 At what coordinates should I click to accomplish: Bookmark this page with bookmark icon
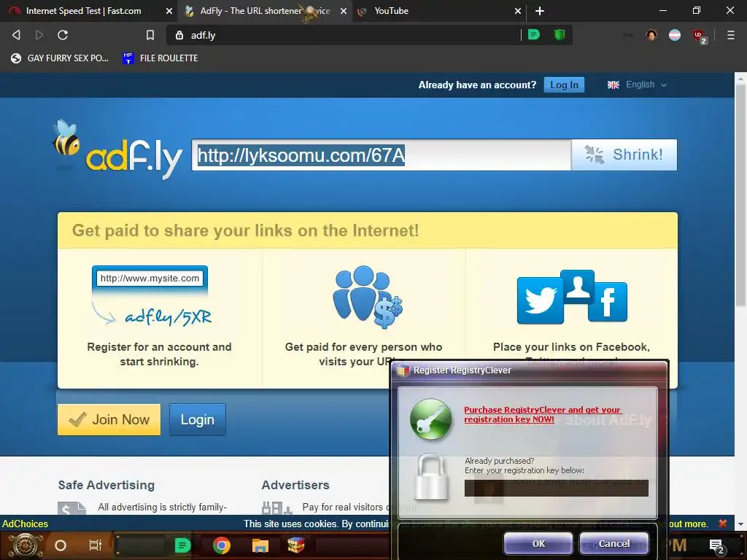point(150,35)
